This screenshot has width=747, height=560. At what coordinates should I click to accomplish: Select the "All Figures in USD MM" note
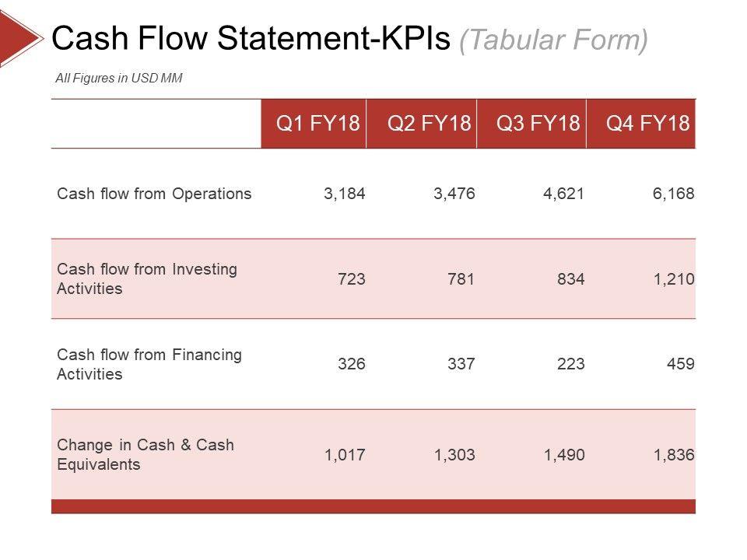pos(119,78)
